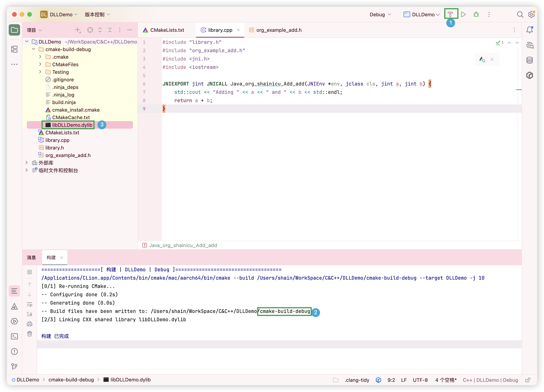Open the CMake tool window triangle icon
The image size is (544, 392).
[x=14, y=306]
